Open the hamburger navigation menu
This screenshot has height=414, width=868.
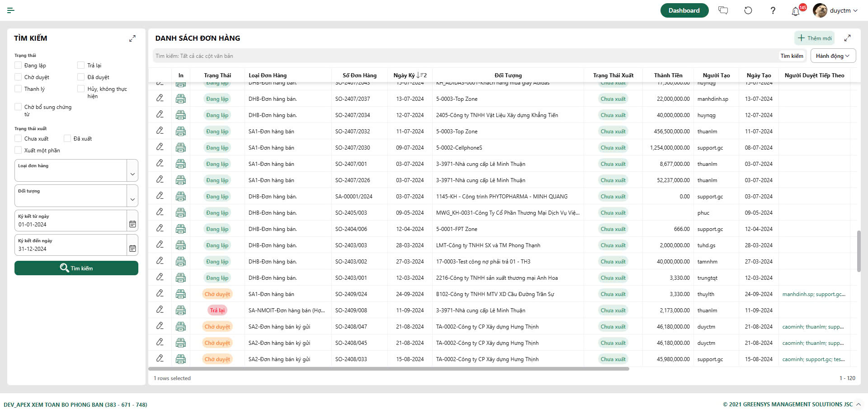11,10
